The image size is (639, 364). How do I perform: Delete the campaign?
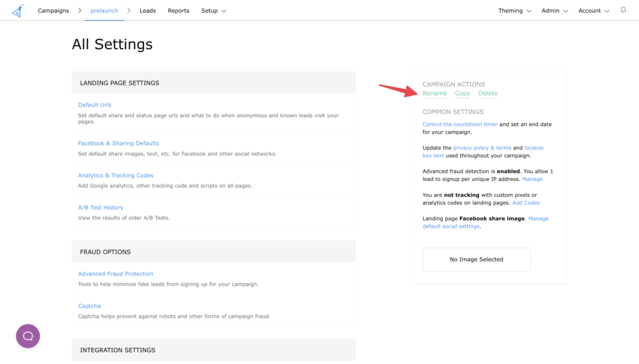click(x=488, y=93)
